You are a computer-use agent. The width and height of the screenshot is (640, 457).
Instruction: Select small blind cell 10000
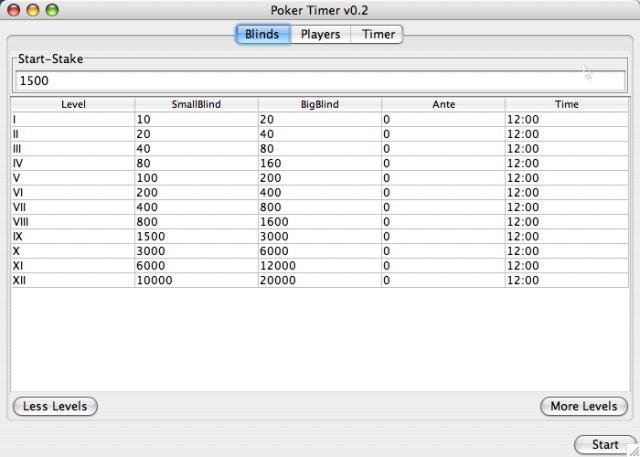coord(196,281)
